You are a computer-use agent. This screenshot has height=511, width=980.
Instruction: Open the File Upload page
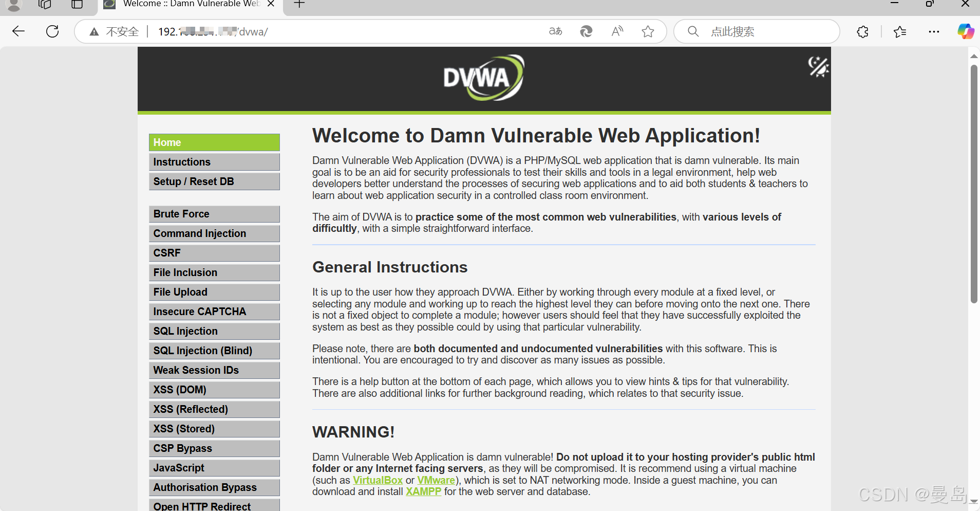(x=214, y=292)
